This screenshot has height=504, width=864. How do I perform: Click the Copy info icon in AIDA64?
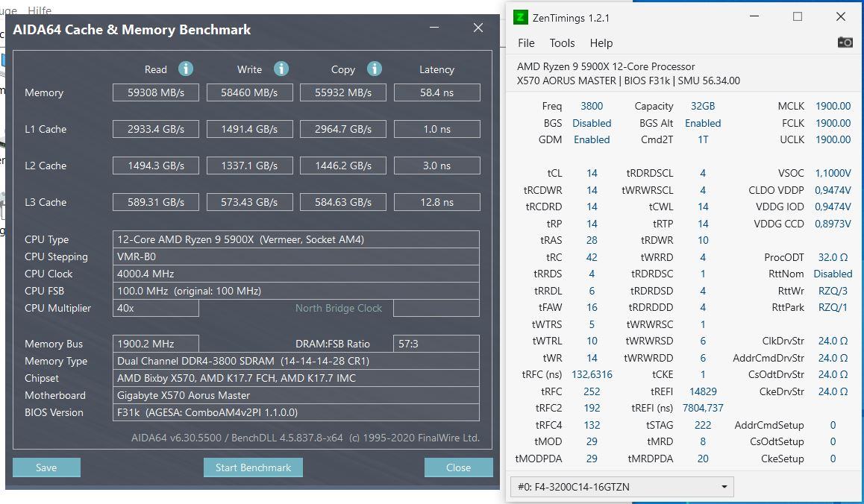tap(374, 69)
